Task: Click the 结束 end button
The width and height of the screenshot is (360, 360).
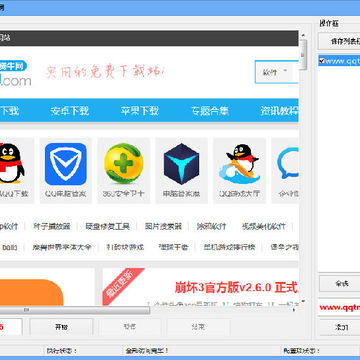Action: click(198, 327)
